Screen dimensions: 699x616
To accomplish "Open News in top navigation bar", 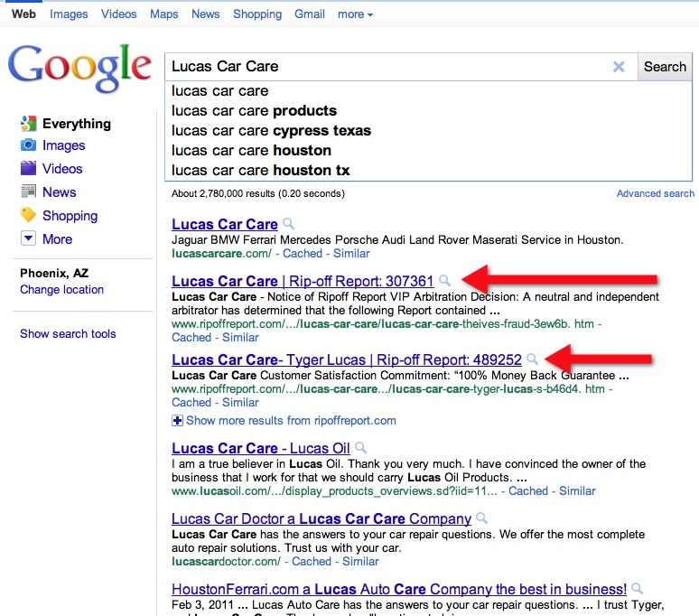I will 206,14.
